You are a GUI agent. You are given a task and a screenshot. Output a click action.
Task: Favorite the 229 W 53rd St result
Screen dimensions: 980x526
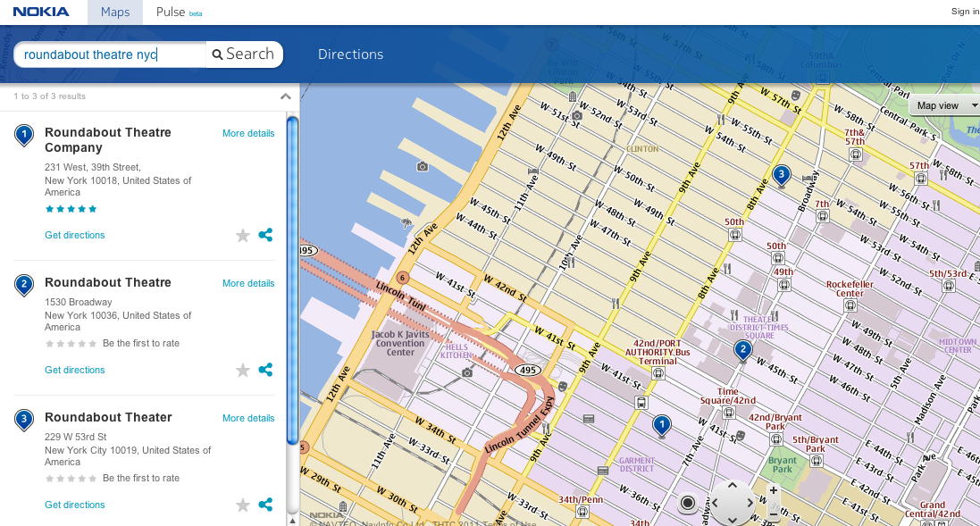pos(242,505)
